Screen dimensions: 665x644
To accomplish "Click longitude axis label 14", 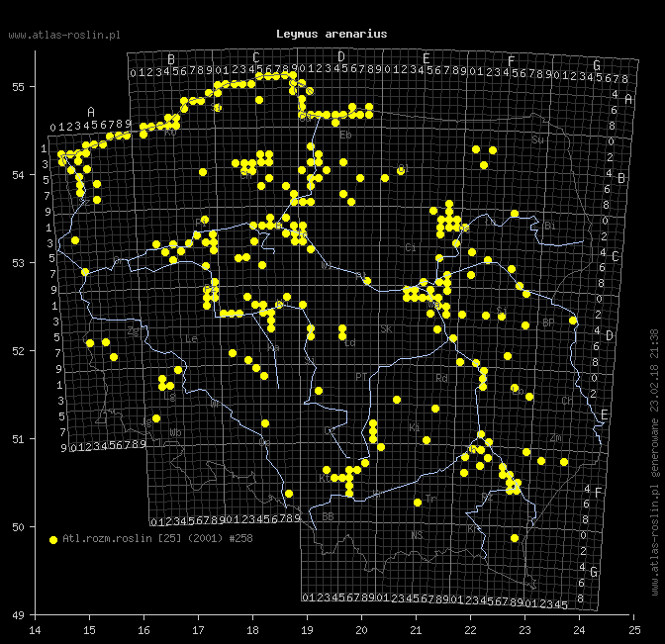I will pyautogui.click(x=36, y=630).
